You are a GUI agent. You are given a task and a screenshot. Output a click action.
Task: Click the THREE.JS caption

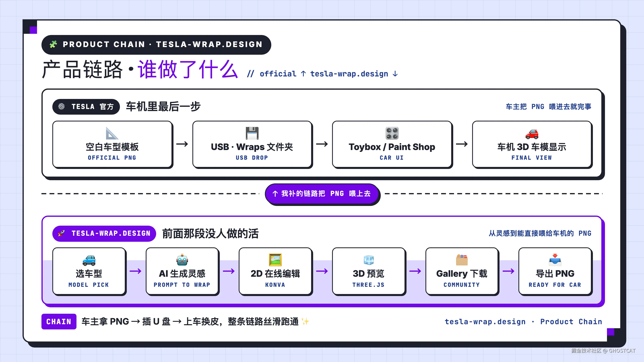coord(368,285)
